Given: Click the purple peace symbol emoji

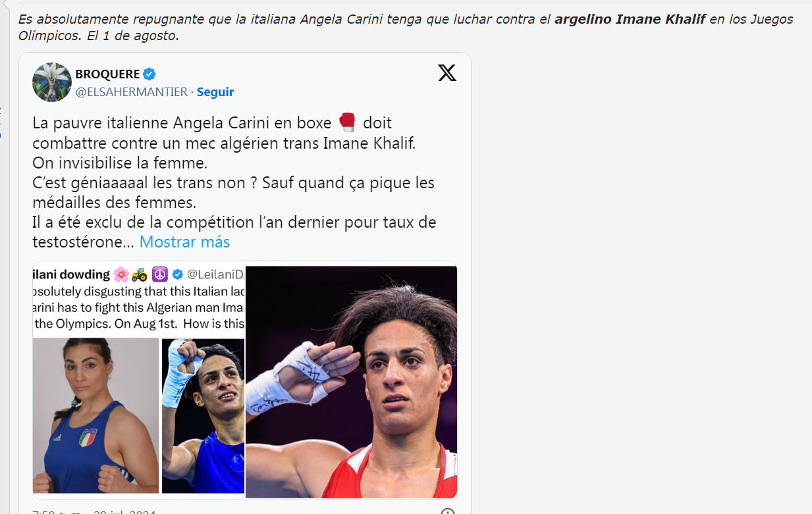Looking at the screenshot, I should [160, 274].
